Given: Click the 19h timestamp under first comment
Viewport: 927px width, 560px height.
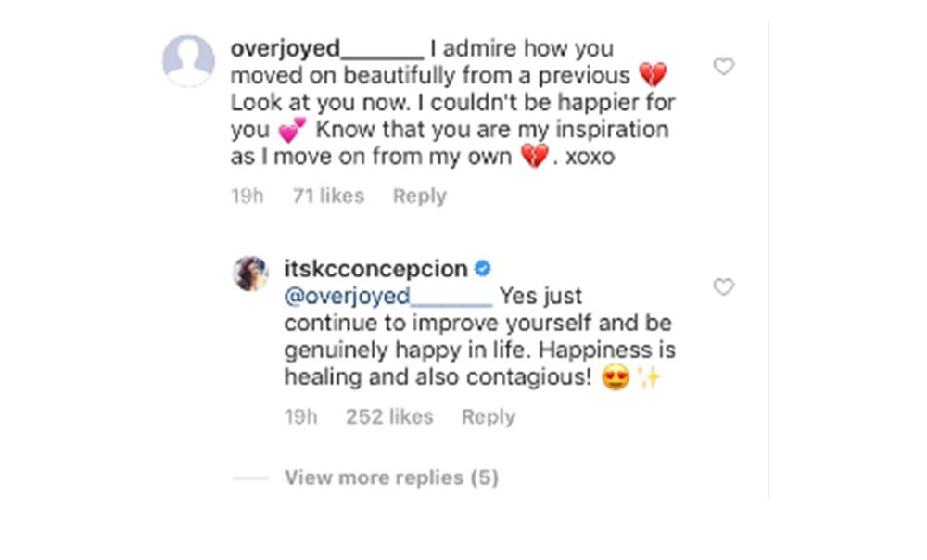Looking at the screenshot, I should [246, 197].
